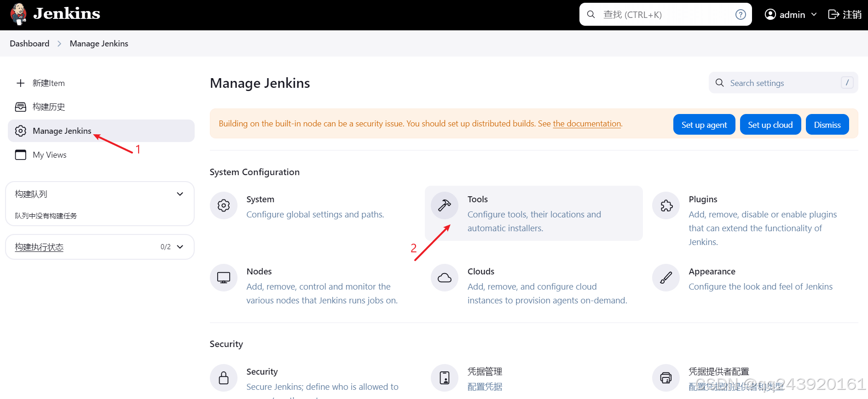Click the Manage Jenkins page heading
Viewport: 868px width, 399px height.
[260, 83]
